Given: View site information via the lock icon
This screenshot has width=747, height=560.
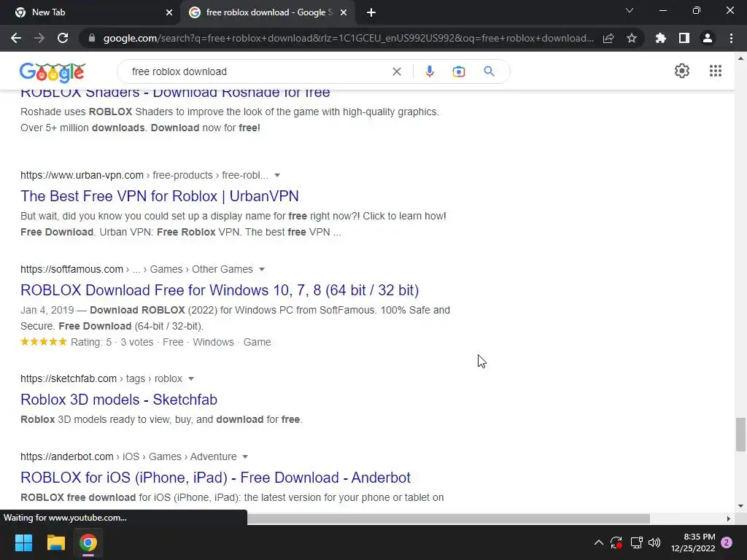Looking at the screenshot, I should pos(92,38).
